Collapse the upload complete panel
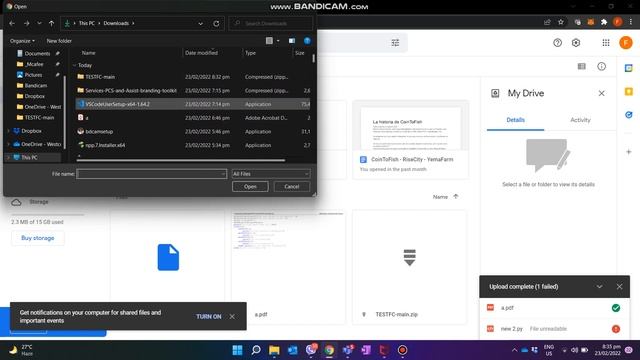Viewport: 640px width, 360px height. coord(599,287)
